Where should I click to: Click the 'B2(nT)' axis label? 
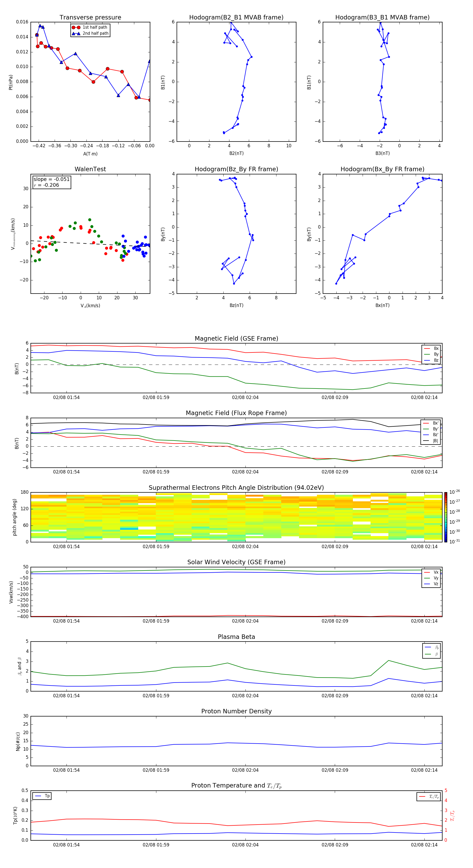point(236,153)
